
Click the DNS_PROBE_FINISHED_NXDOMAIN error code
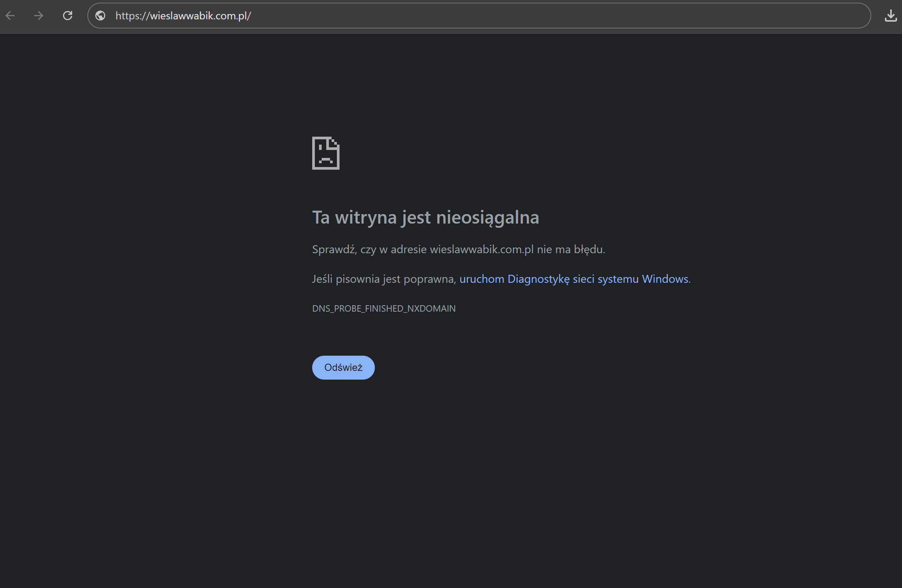pos(384,309)
